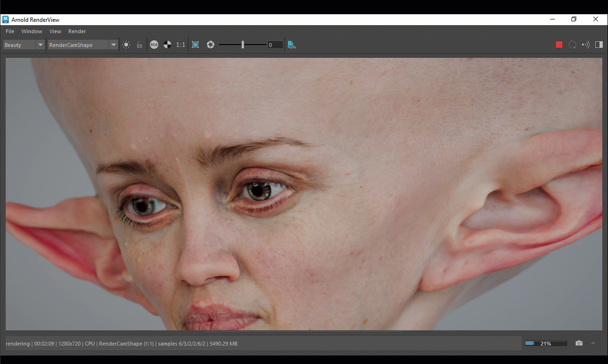Open the View menu
This screenshot has height=364, width=608.
pyautogui.click(x=55, y=31)
